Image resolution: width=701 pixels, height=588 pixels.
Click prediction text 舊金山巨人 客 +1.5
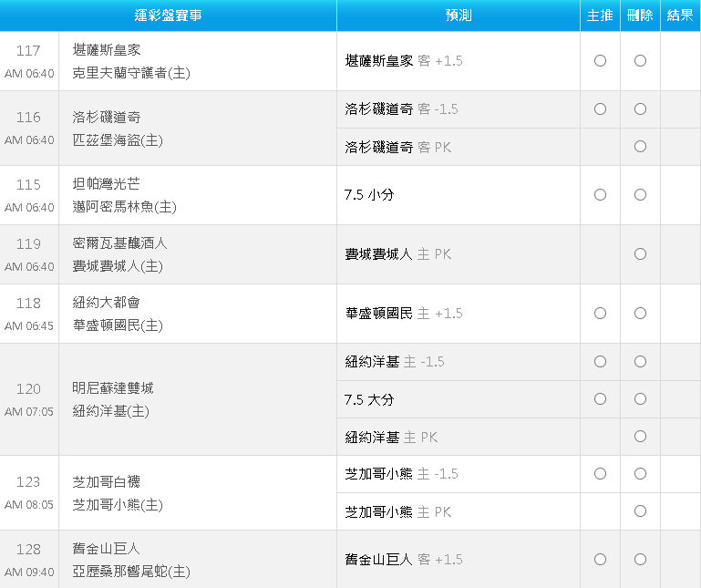(404, 560)
